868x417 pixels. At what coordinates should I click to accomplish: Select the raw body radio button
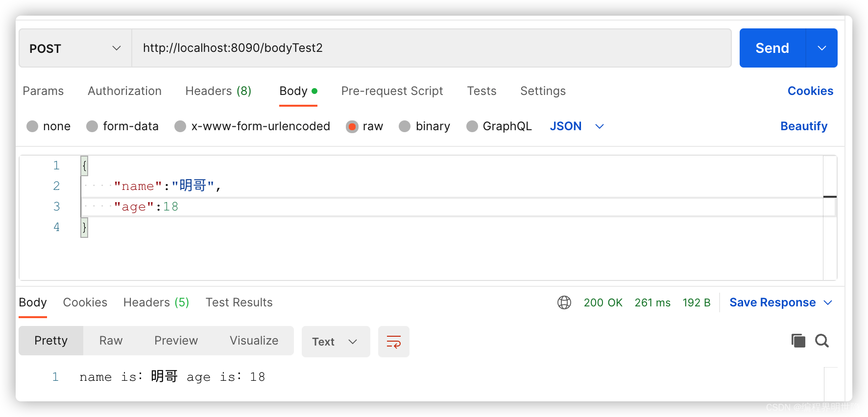[x=352, y=127]
